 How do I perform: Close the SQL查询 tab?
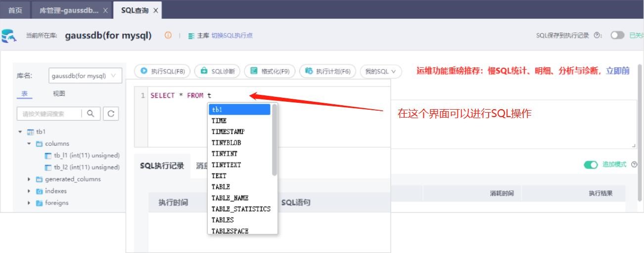tap(155, 10)
